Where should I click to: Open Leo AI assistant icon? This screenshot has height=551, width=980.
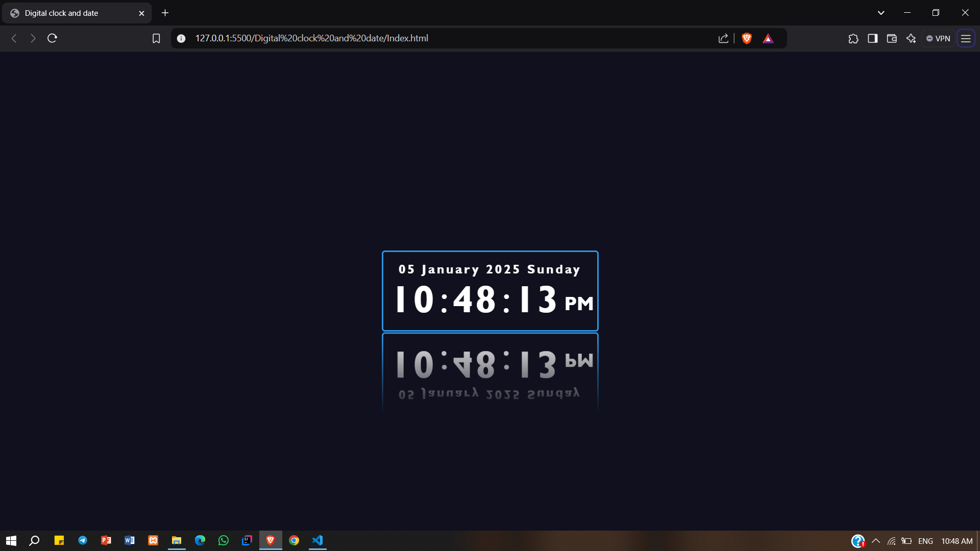pyautogui.click(x=911, y=38)
